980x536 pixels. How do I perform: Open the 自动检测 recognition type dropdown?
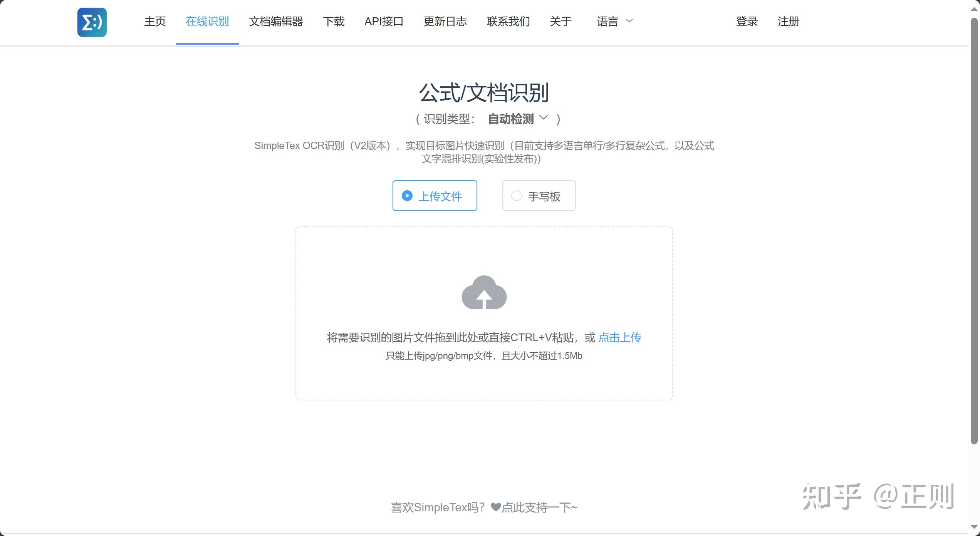pyautogui.click(x=517, y=119)
